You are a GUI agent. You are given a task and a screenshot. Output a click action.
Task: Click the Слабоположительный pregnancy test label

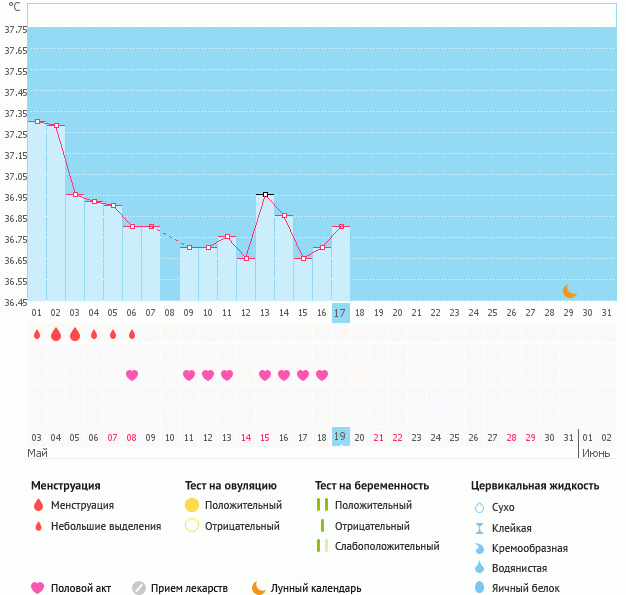point(387,546)
